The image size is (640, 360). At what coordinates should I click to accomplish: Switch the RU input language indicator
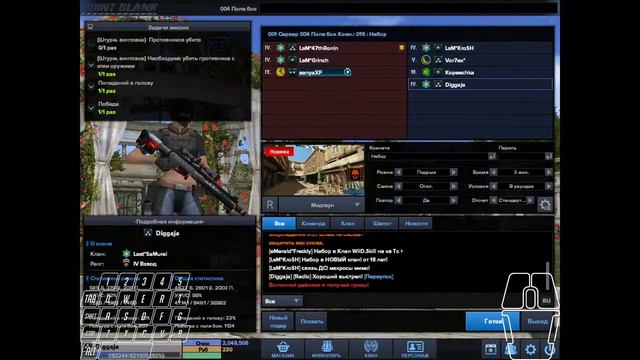point(547,301)
